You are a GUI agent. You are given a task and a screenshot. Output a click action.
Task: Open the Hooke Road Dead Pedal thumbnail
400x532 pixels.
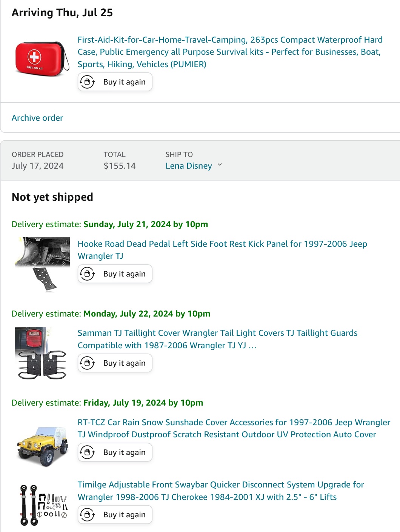click(42, 264)
